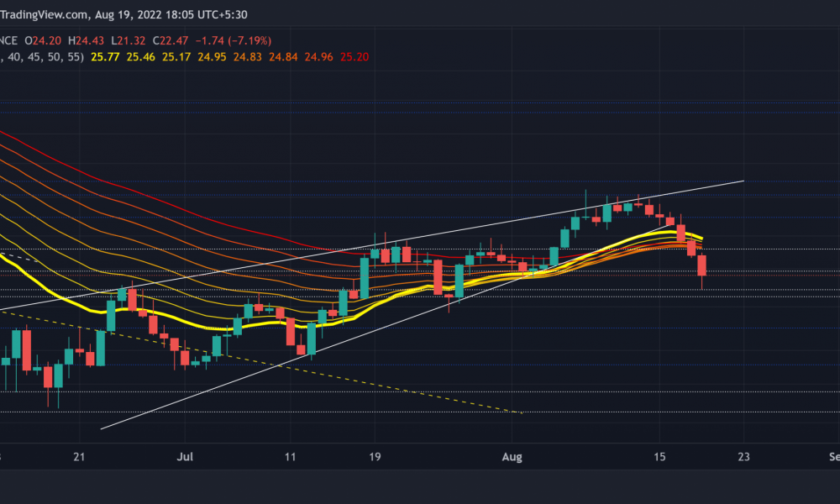Image resolution: width=840 pixels, height=504 pixels.
Task: Select the red moving average value 25.20
Action: 354,57
